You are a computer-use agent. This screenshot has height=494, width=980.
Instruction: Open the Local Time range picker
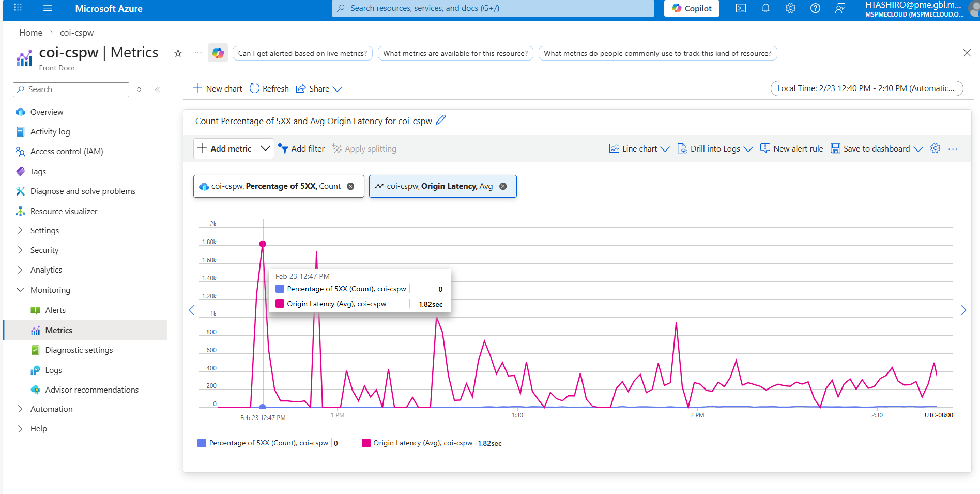867,88
